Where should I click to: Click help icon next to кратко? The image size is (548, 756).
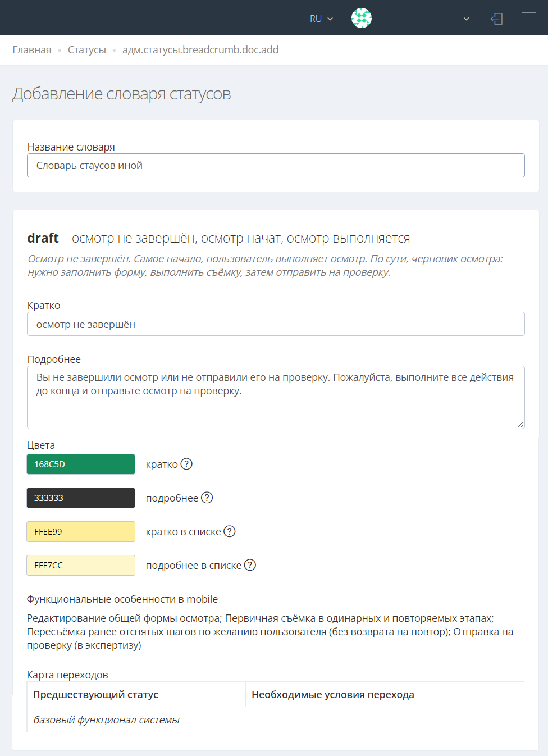pos(186,464)
